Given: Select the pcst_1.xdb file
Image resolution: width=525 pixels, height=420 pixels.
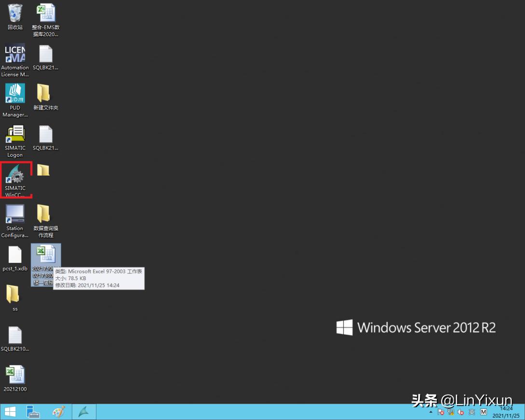Looking at the screenshot, I should click(15, 258).
